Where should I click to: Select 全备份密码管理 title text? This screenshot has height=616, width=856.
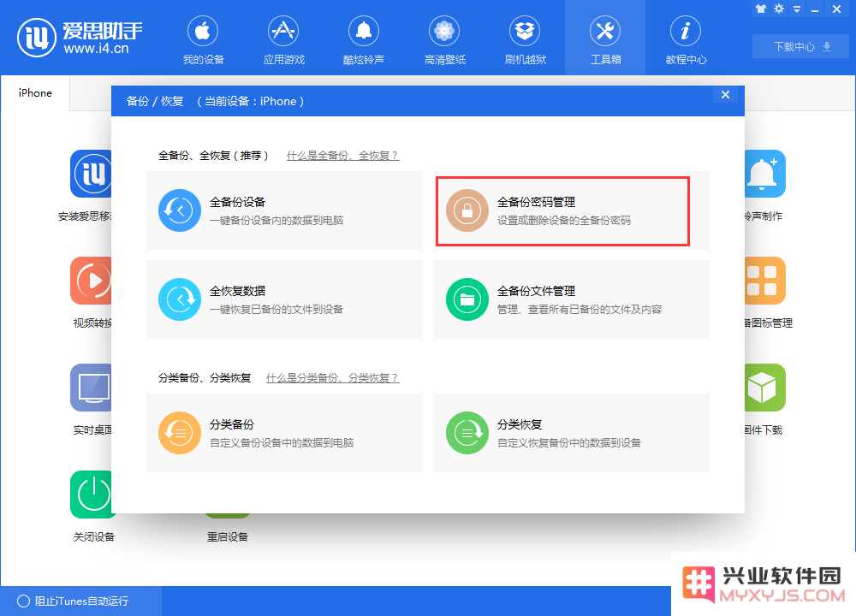(x=536, y=202)
